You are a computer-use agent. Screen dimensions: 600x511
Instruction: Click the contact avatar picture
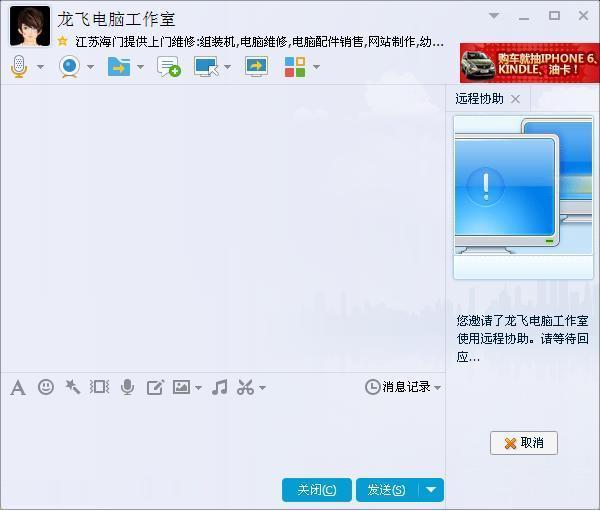coord(30,26)
